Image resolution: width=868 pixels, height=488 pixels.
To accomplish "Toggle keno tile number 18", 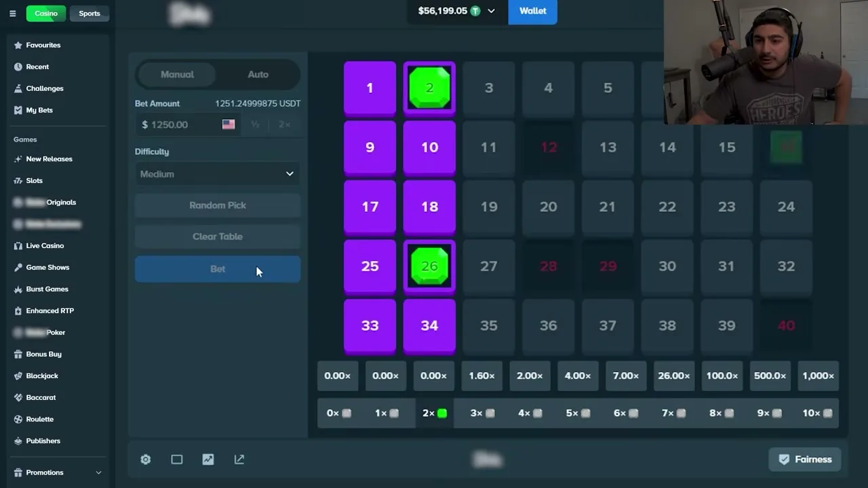I will 429,207.
